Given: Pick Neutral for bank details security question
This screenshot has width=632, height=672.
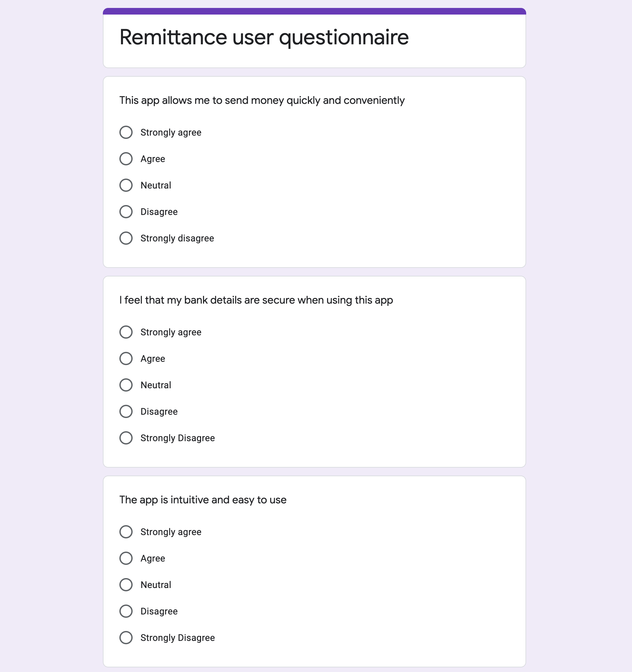Looking at the screenshot, I should click(x=126, y=385).
